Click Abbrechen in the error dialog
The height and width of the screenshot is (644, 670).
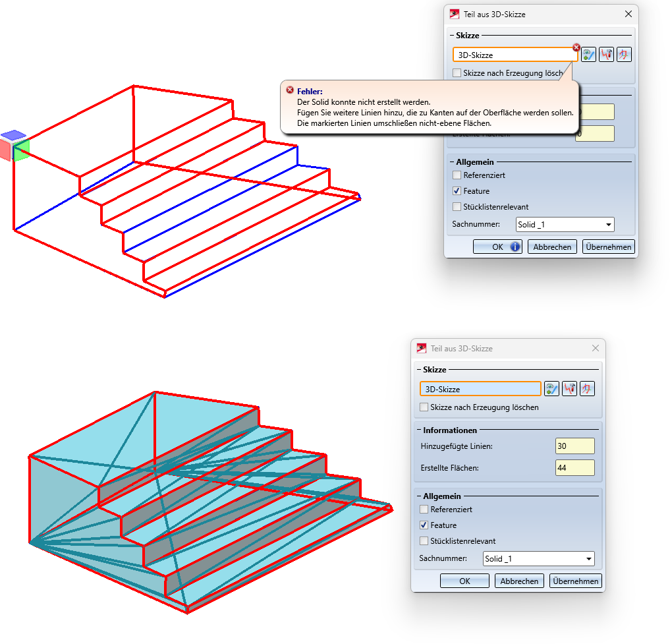tap(552, 247)
